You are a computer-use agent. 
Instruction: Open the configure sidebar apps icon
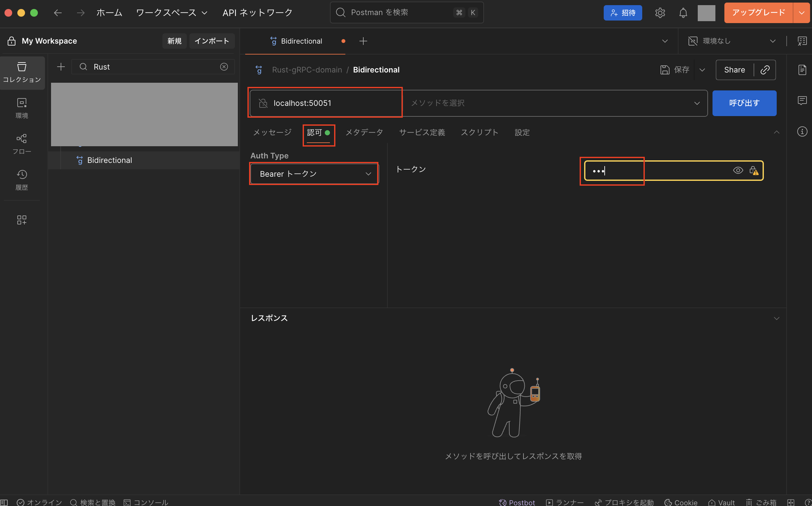point(22,220)
